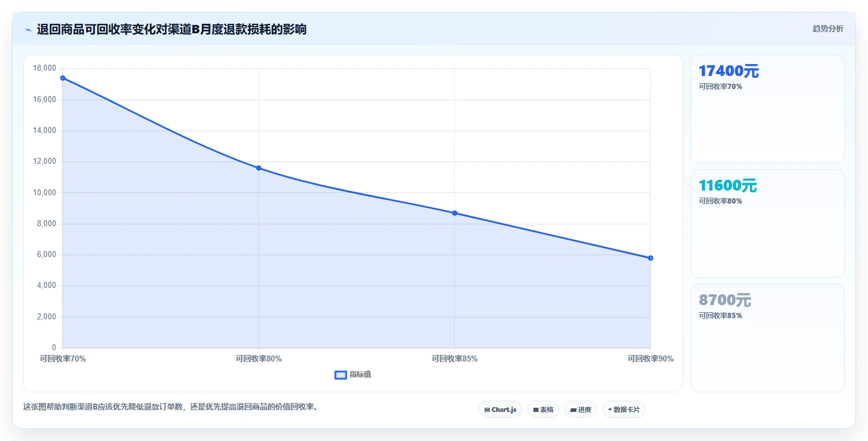Click the description text about 渠道B
The width and height of the screenshot is (868, 441).
pos(170,407)
